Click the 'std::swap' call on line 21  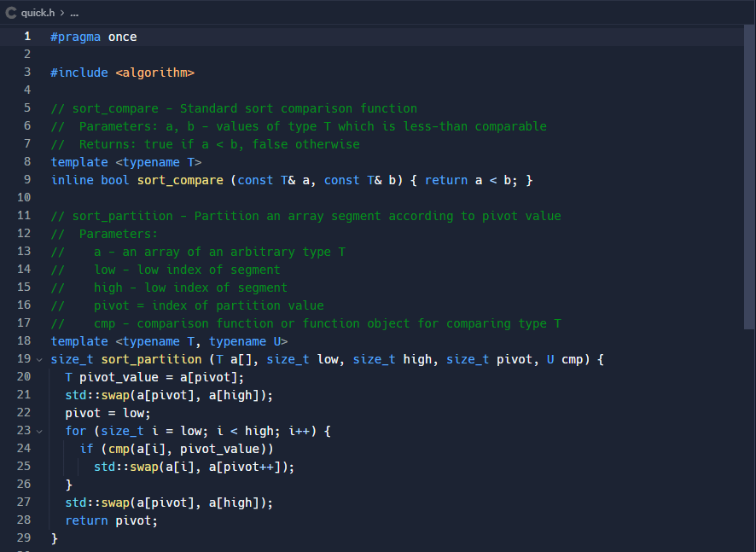point(97,395)
